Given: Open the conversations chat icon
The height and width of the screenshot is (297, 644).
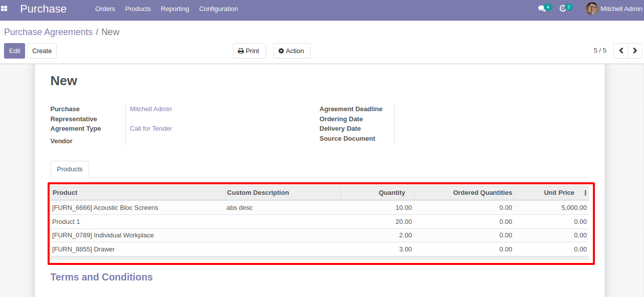Looking at the screenshot, I should [541, 9].
